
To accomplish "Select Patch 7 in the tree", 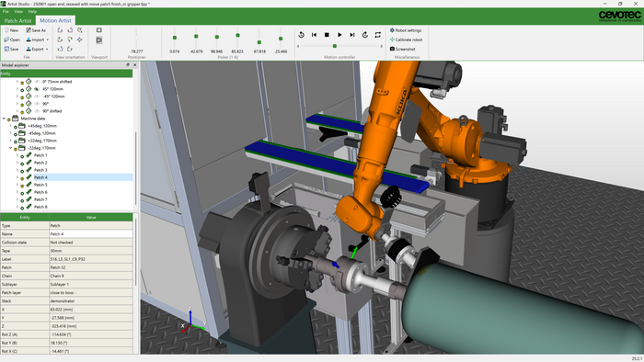I will pyautogui.click(x=40, y=199).
